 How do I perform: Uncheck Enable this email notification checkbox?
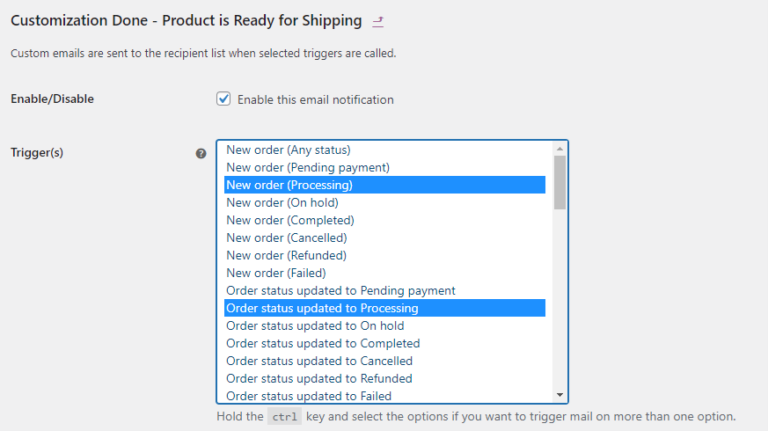click(223, 99)
